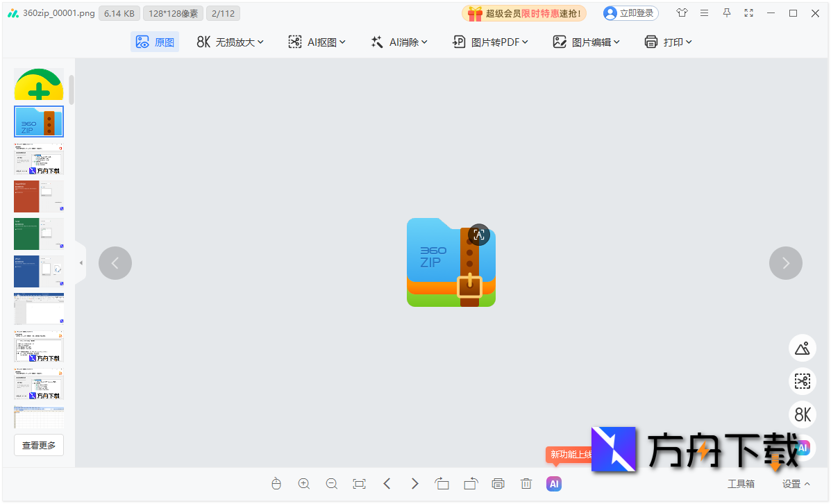
Task: Delete the current image via trash icon
Action: pyautogui.click(x=526, y=483)
